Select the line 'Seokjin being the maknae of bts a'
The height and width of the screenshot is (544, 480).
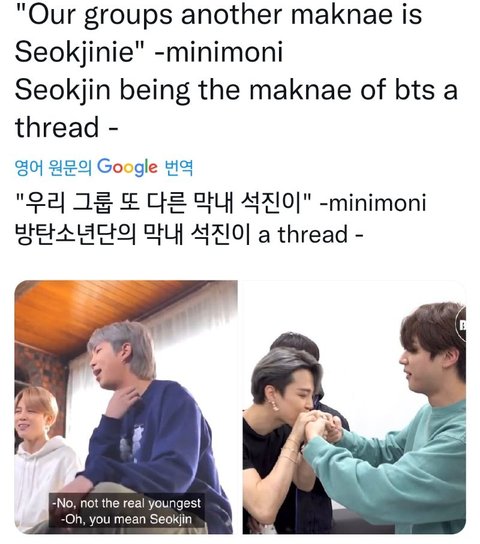(237, 90)
